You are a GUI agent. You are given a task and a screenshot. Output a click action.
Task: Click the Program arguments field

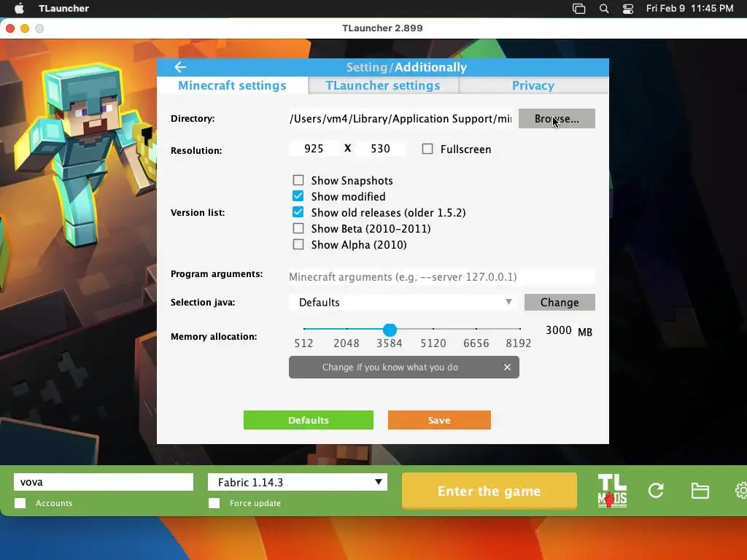tap(441, 276)
